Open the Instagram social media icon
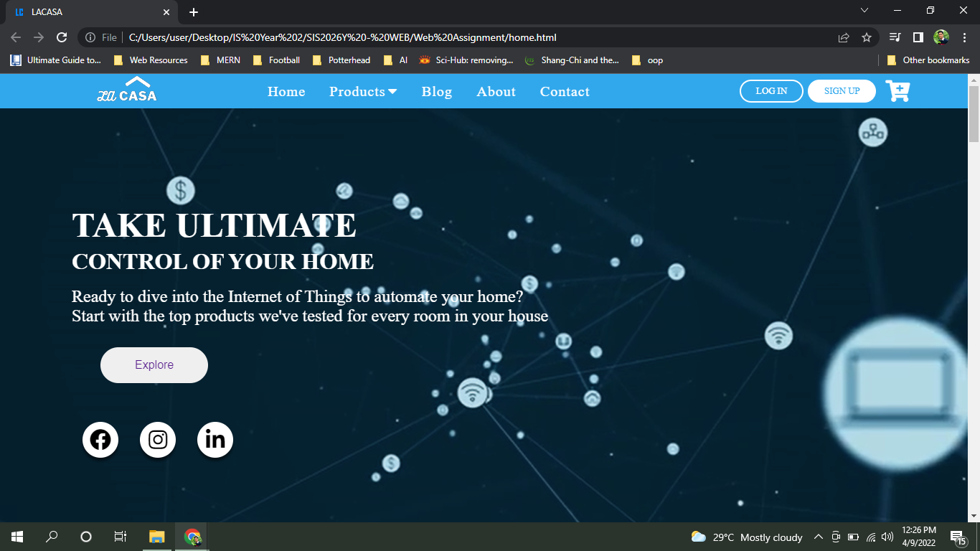 [x=158, y=440]
